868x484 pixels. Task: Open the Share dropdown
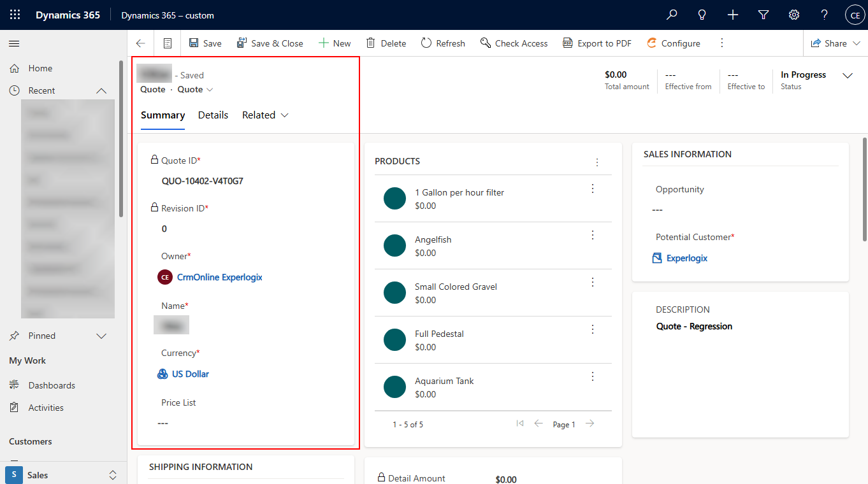835,43
